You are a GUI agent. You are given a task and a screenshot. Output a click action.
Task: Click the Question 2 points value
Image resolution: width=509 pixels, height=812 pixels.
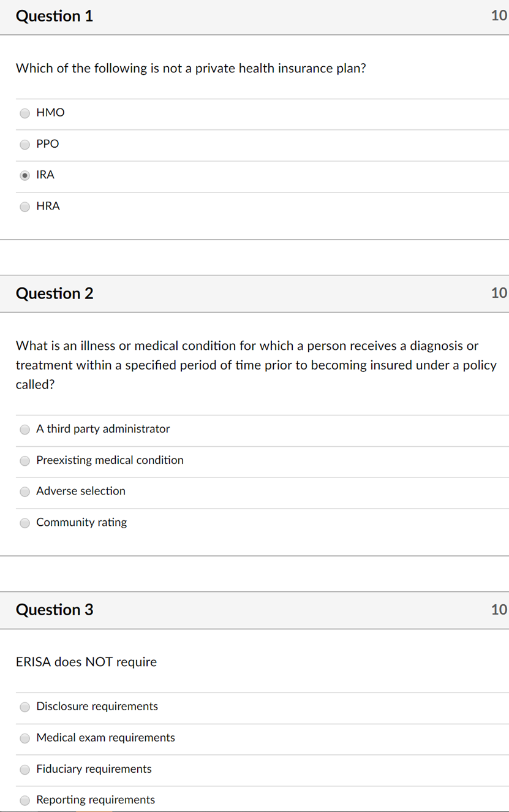pyautogui.click(x=499, y=293)
